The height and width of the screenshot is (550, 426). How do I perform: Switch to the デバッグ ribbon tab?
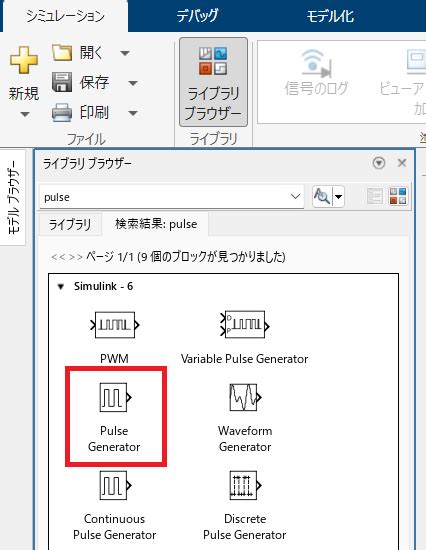197,16
